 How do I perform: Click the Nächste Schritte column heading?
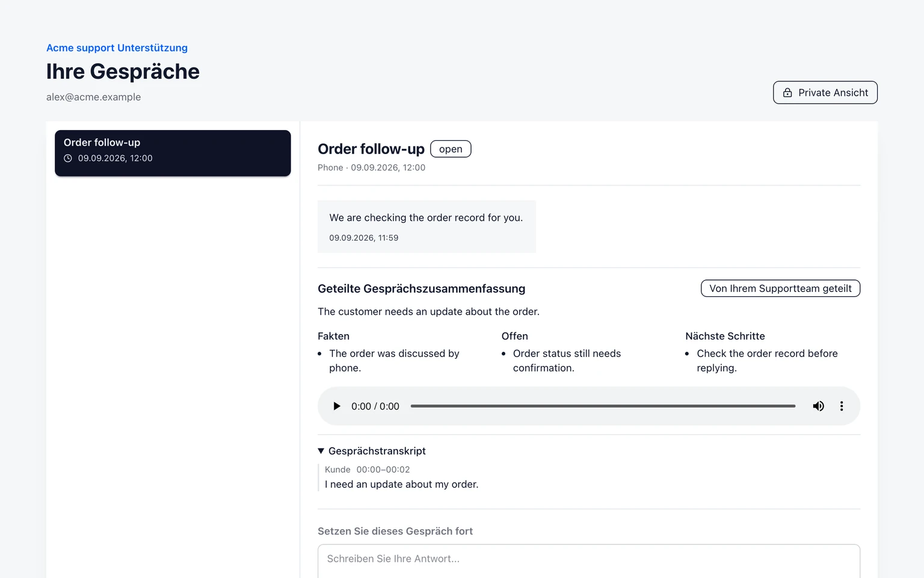tap(725, 336)
